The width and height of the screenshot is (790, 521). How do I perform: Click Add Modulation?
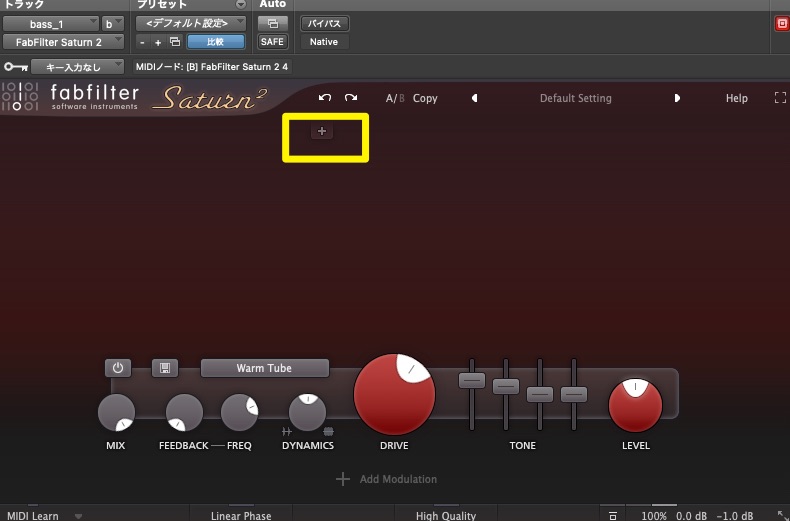386,479
